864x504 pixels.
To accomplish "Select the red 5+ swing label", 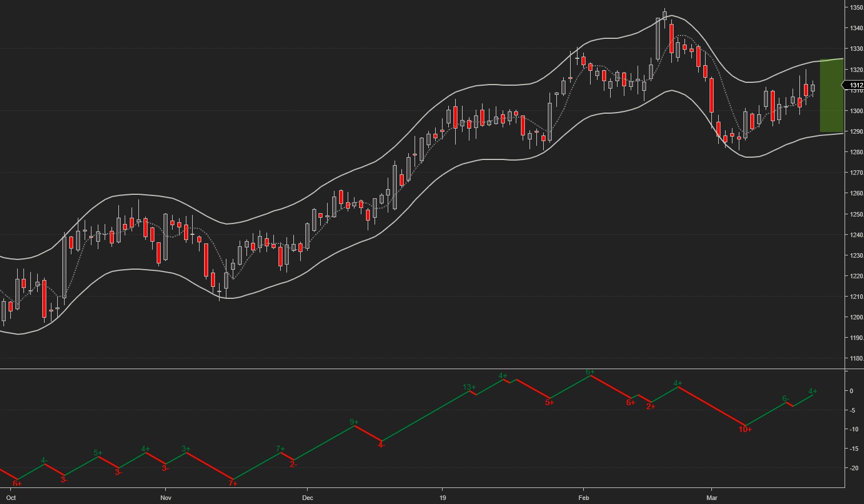I will click(x=550, y=402).
